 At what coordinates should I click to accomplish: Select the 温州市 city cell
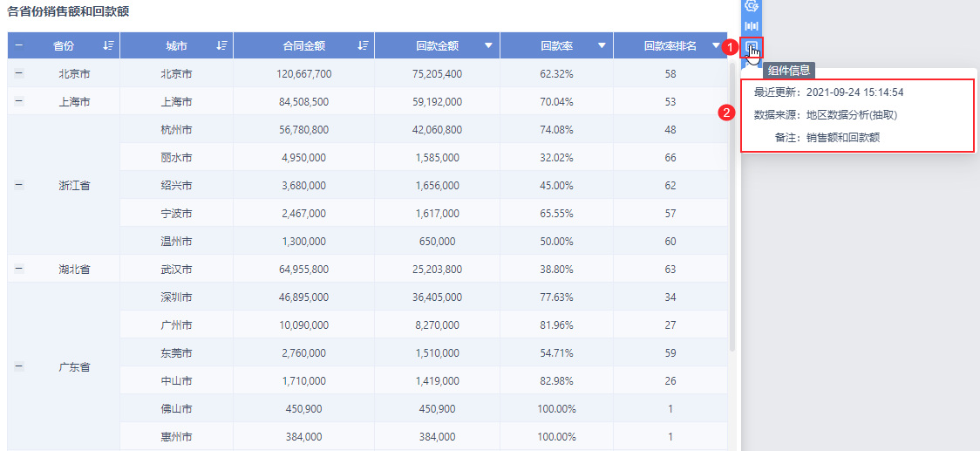(176, 241)
